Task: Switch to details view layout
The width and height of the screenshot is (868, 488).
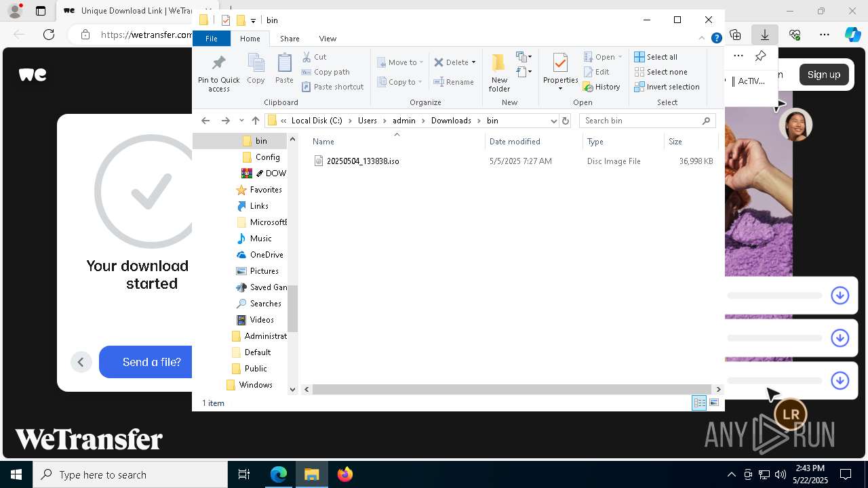Action: tap(699, 403)
